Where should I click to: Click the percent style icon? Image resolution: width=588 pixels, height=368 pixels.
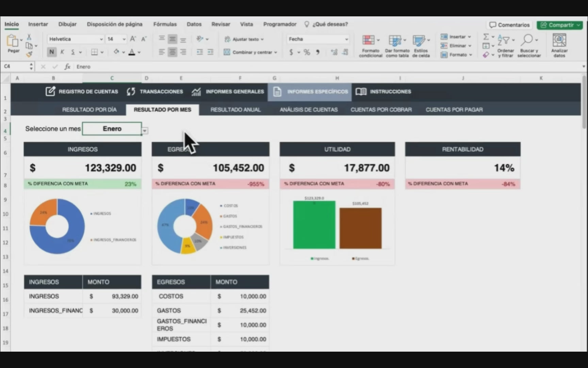coord(307,52)
